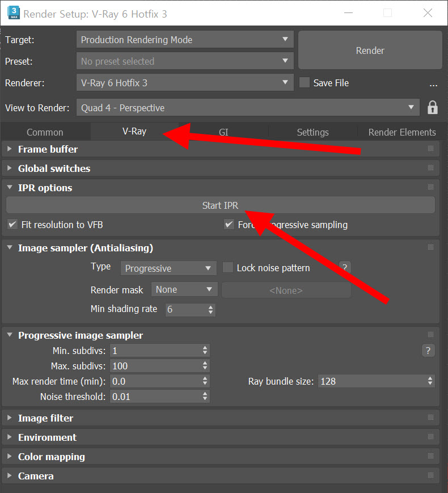Image resolution: width=448 pixels, height=493 pixels.
Task: Expand the Image filter rollout
Action: point(10,418)
